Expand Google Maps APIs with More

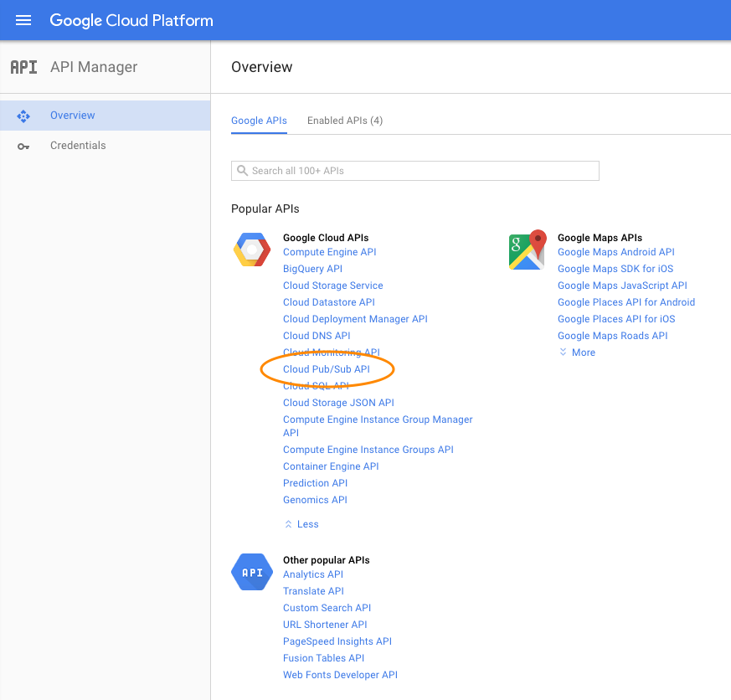(x=577, y=353)
